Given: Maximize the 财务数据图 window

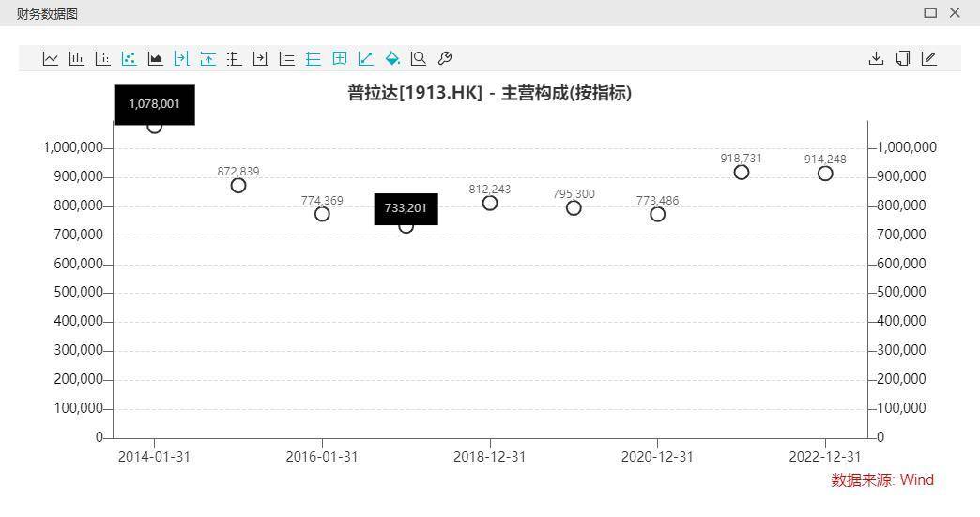Looking at the screenshot, I should pos(930,12).
